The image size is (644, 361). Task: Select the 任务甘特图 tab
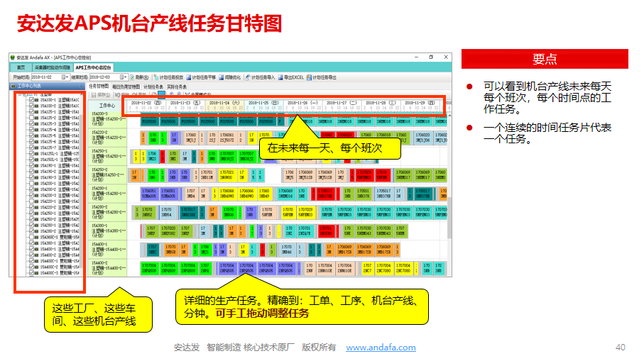pyautogui.click(x=99, y=86)
